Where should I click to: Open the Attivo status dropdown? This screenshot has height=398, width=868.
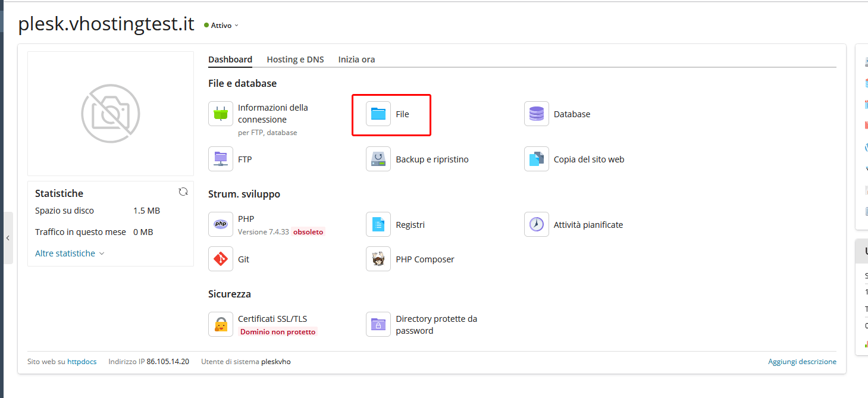(221, 26)
